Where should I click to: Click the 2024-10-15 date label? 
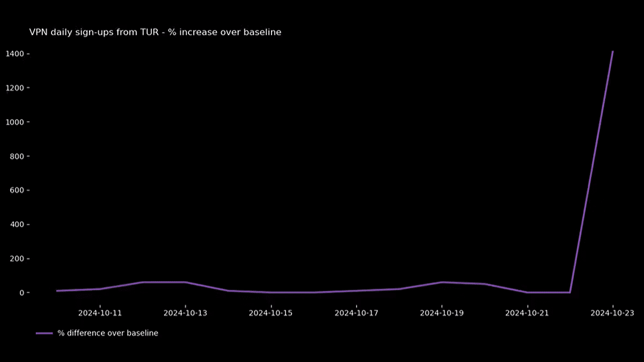(x=271, y=312)
